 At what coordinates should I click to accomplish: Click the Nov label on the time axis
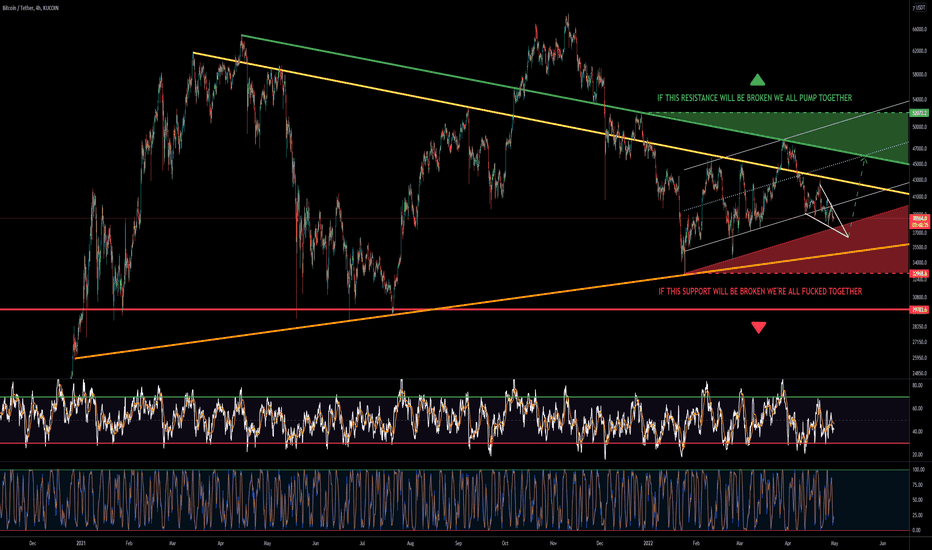[x=553, y=543]
